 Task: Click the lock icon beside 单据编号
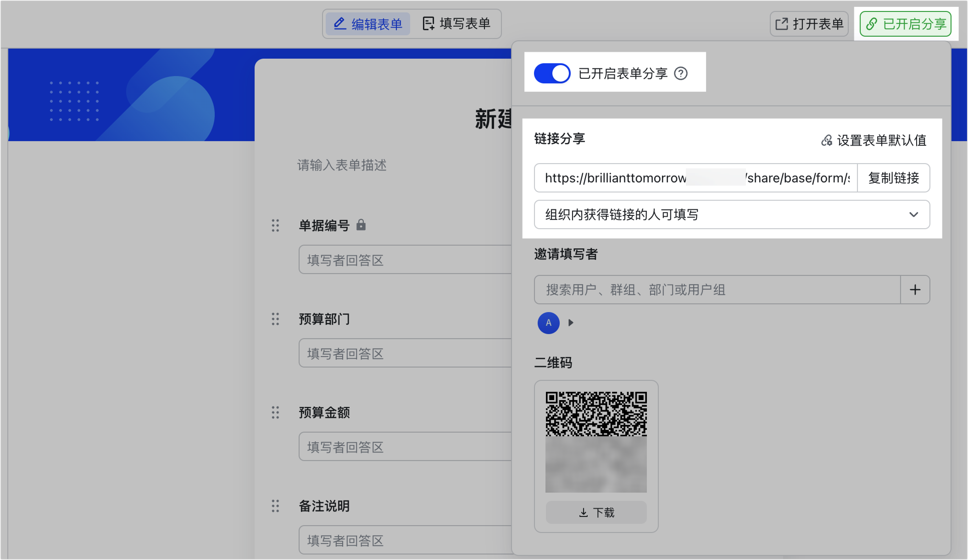tap(361, 225)
